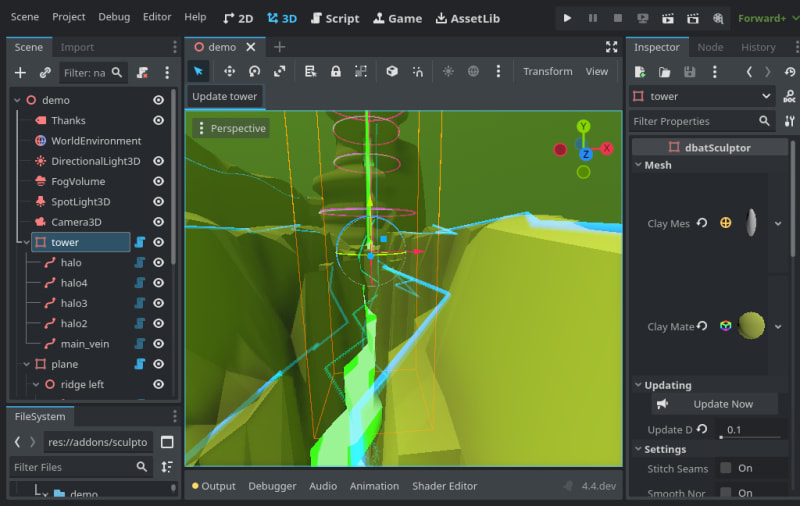Select the Move mode tool icon

pos(229,71)
